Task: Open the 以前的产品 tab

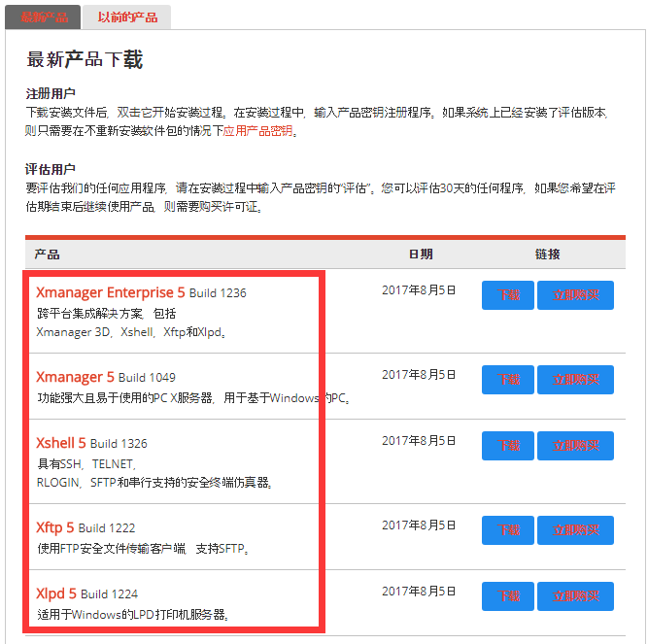Action: point(126,17)
